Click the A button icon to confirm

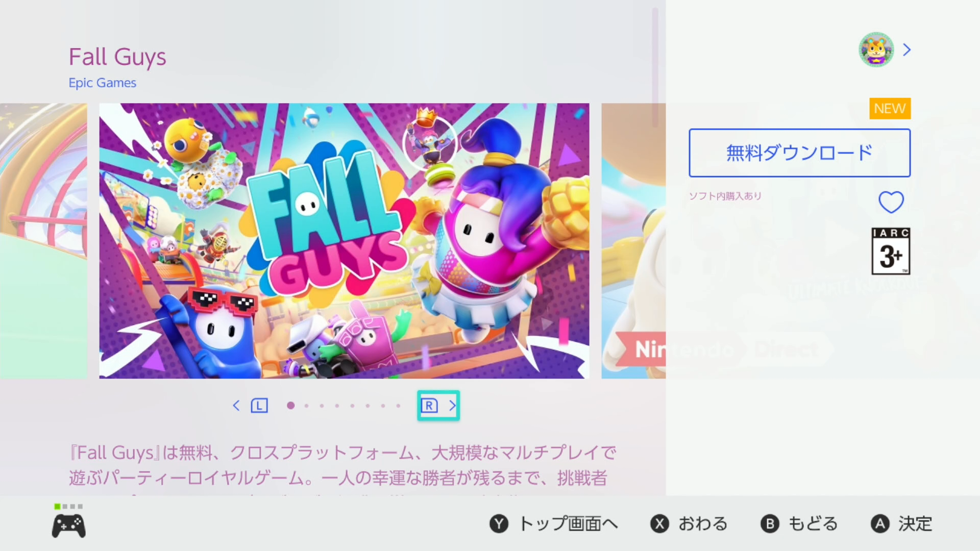880,524
